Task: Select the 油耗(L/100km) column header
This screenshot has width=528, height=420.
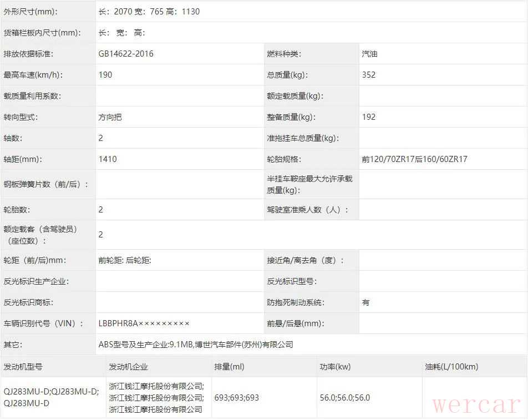Action: point(451,367)
